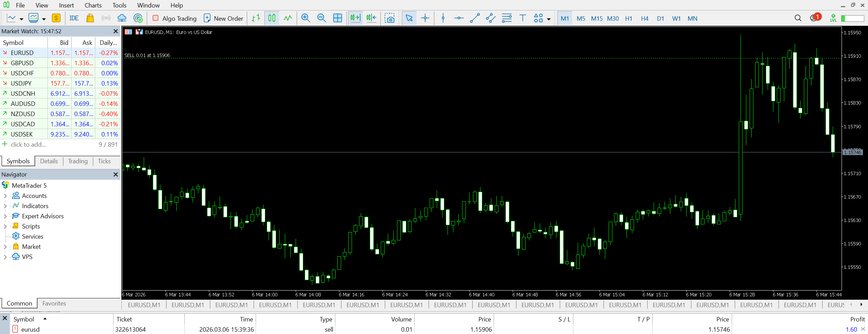Switch to the Details tab

[x=49, y=161]
